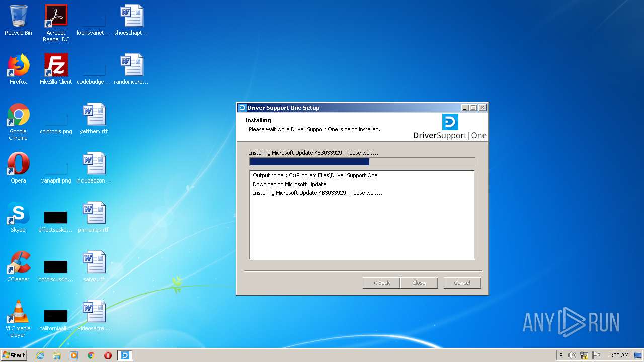The image size is (644, 362).
Task: Open Internet Explorer in the taskbar
Action: tap(40, 355)
